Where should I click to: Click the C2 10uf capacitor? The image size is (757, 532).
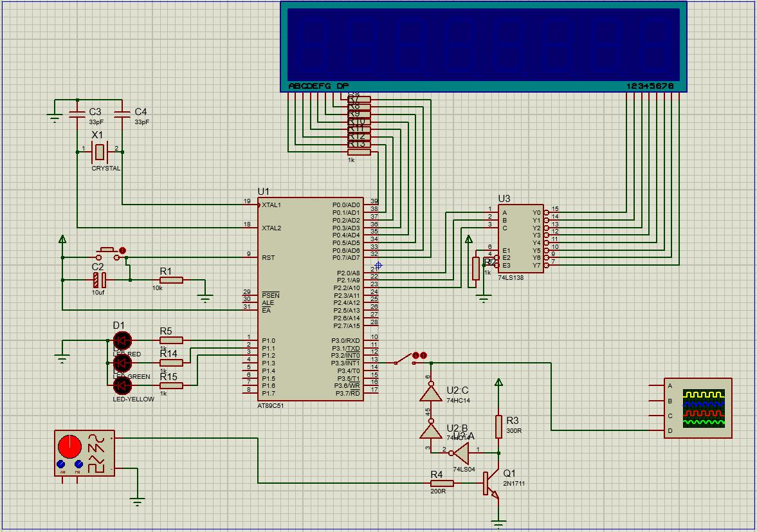click(100, 280)
